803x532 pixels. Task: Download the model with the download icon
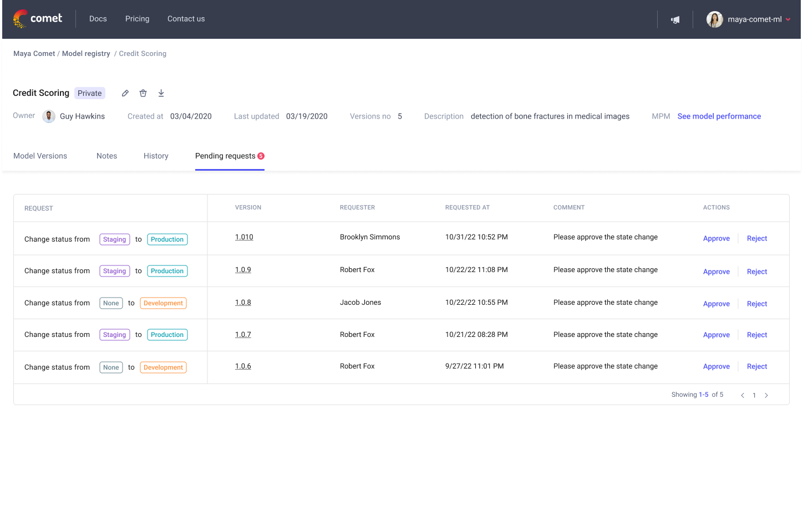(x=161, y=93)
